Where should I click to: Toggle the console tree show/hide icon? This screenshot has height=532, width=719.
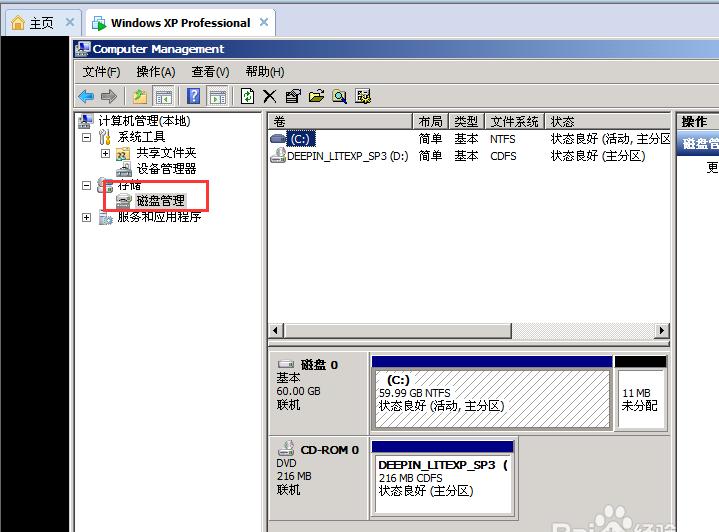click(x=163, y=96)
